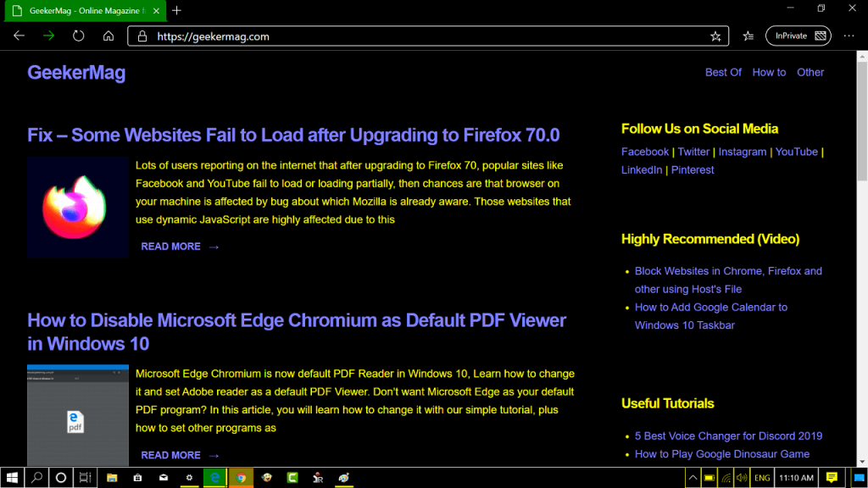Click the Firefox logo article thumbnail
Viewport: 868px width, 488px height.
[x=78, y=207]
